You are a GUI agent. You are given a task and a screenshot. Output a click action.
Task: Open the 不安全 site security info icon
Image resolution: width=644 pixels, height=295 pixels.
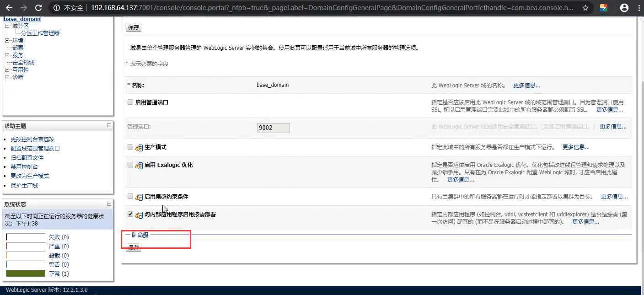click(57, 8)
